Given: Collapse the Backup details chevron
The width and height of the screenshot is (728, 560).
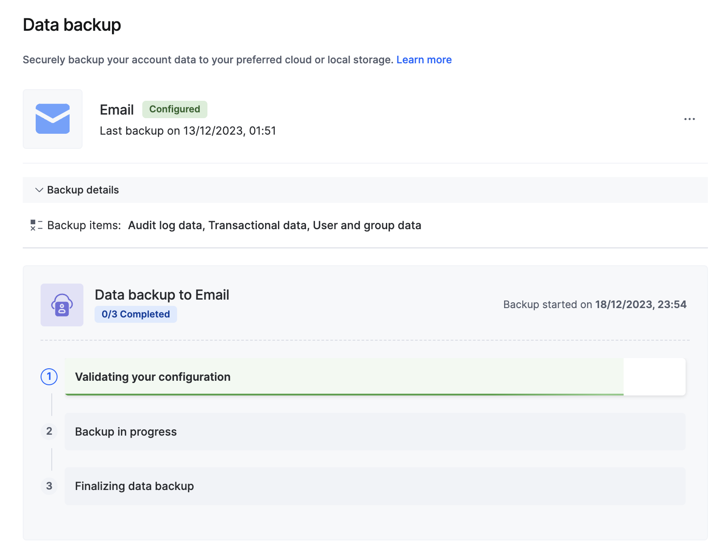Looking at the screenshot, I should click(39, 190).
